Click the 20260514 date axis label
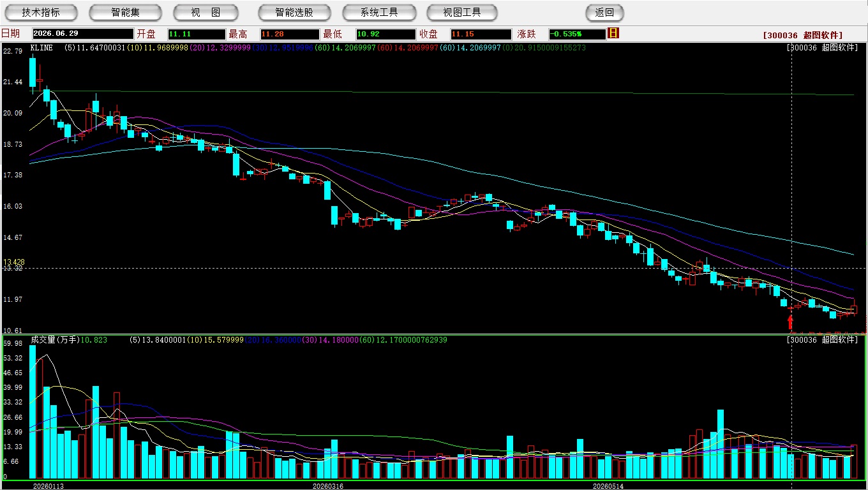 click(x=608, y=486)
